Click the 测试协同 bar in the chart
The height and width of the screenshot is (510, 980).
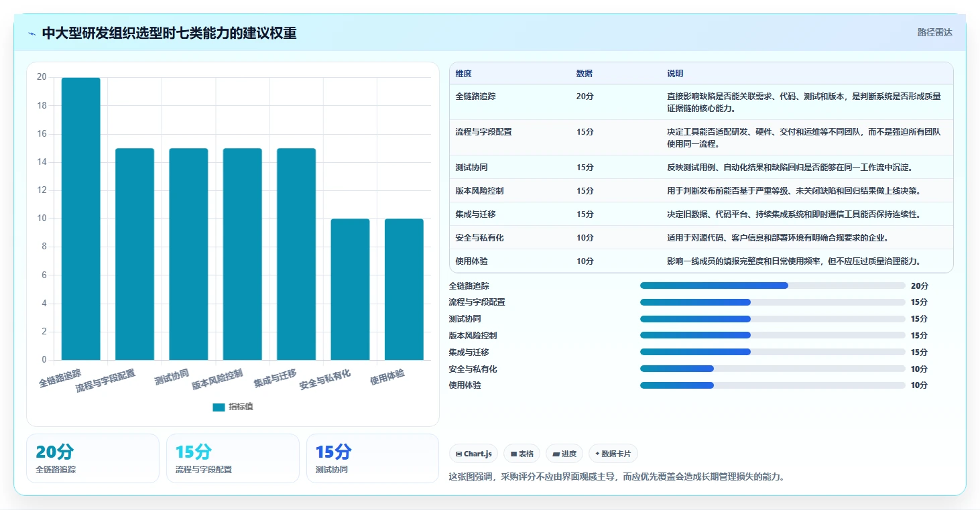point(188,254)
